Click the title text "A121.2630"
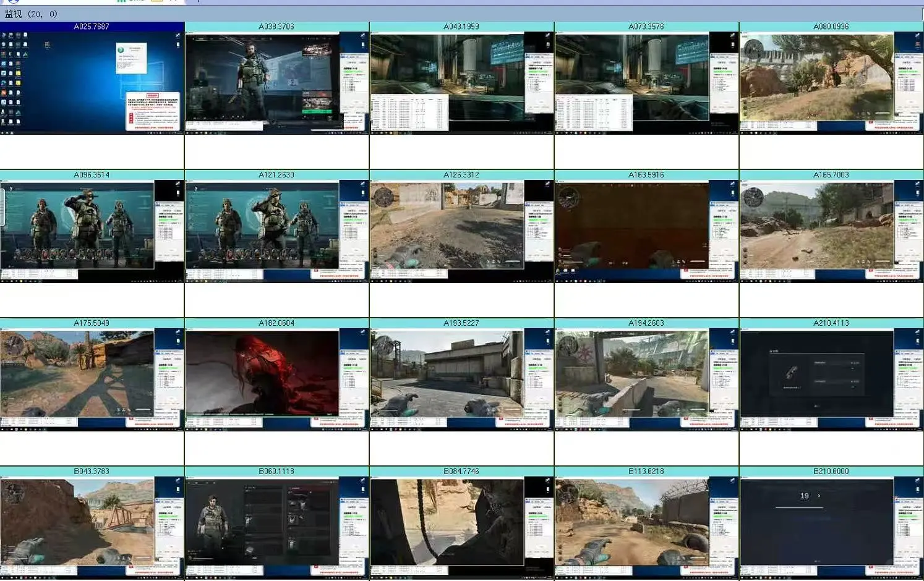This screenshot has width=924, height=581. (276, 175)
